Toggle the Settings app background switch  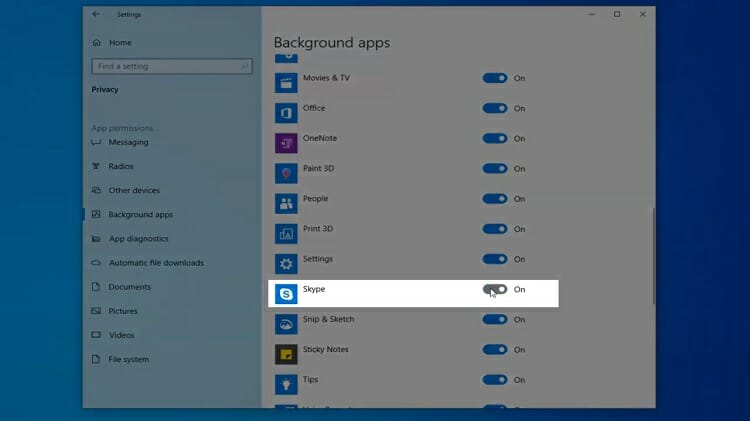pyautogui.click(x=495, y=259)
